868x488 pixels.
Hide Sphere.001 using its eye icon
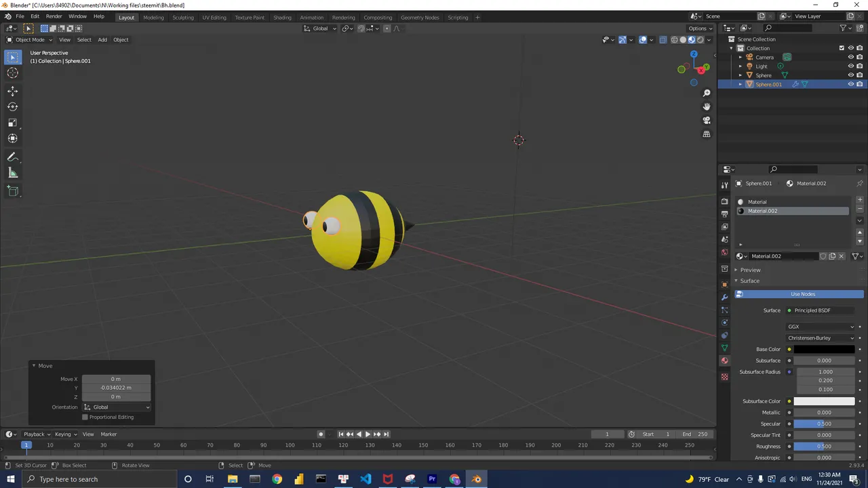tap(850, 84)
